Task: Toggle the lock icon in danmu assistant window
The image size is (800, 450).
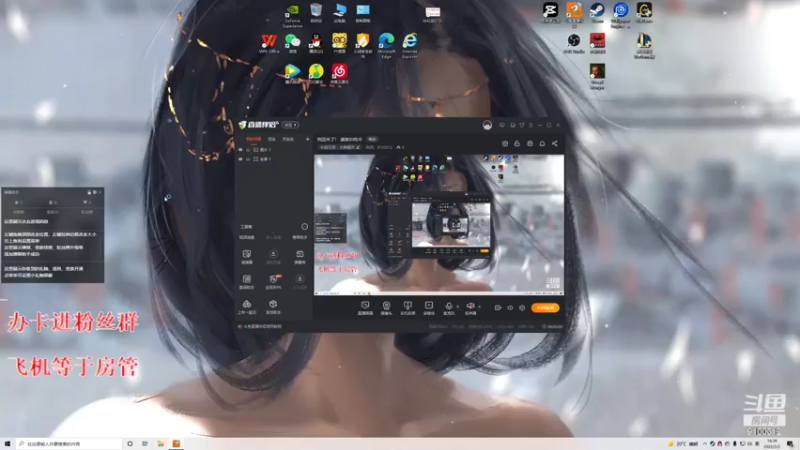Action: [89, 192]
